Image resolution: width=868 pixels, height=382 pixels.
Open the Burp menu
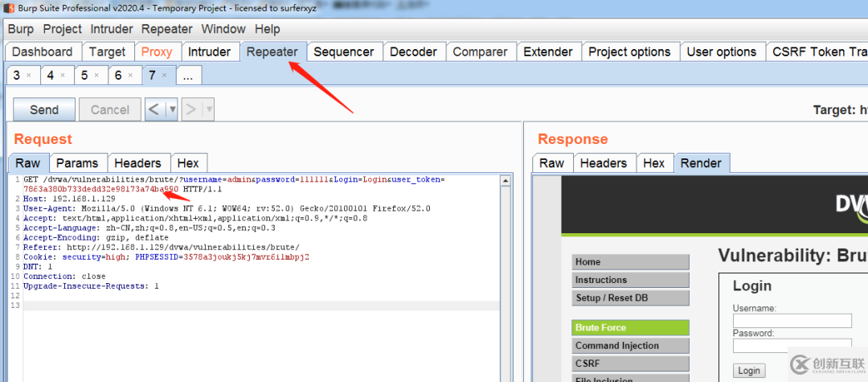(21, 29)
